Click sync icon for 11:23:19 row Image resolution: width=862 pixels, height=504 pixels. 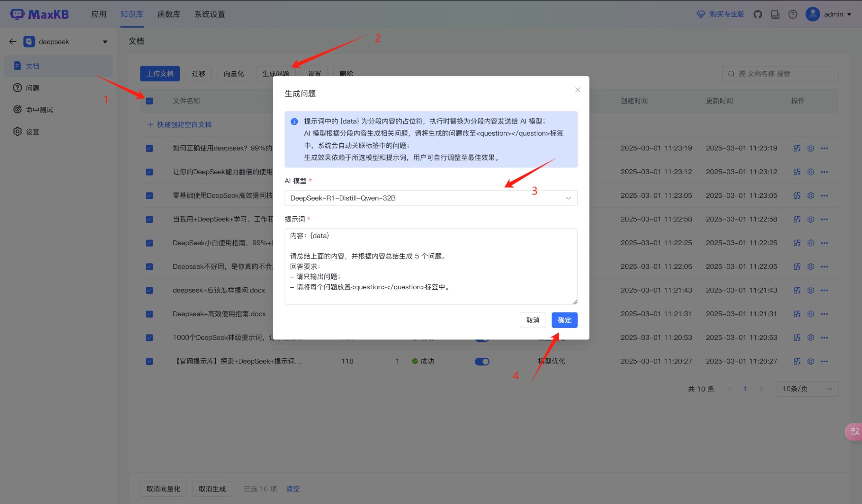[797, 148]
